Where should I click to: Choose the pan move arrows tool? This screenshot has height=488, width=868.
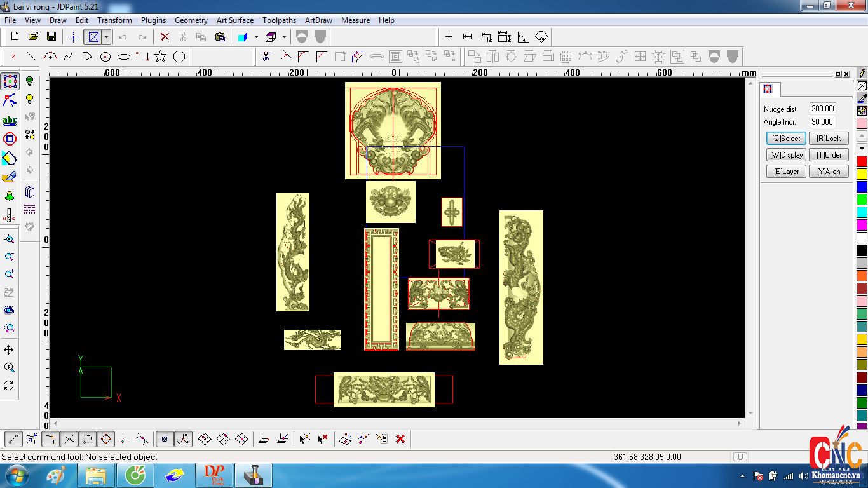(9, 350)
